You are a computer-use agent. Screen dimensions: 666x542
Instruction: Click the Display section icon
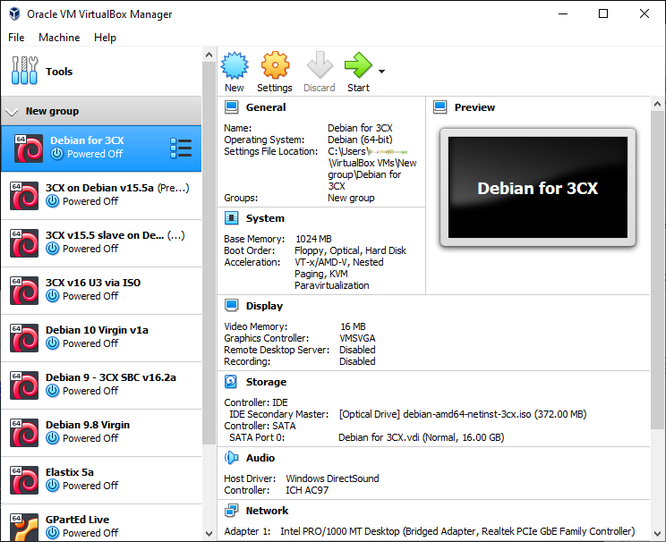coord(231,305)
